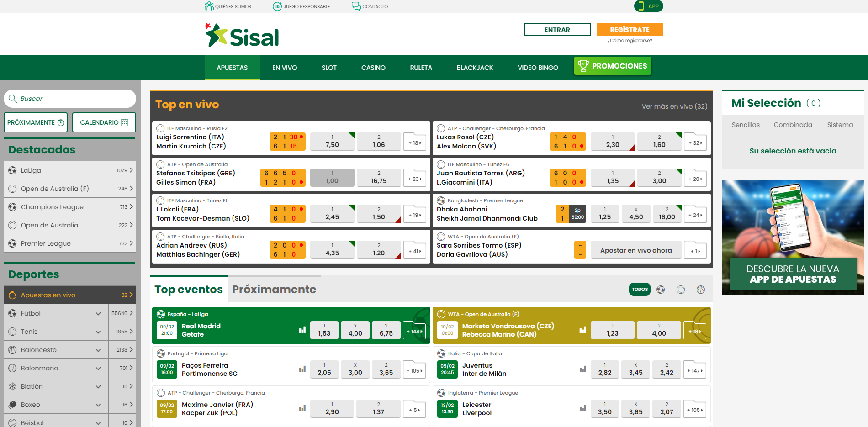Open statistics chart for Leicester–Liverpool
Image resolution: width=868 pixels, height=427 pixels.
[x=583, y=408]
